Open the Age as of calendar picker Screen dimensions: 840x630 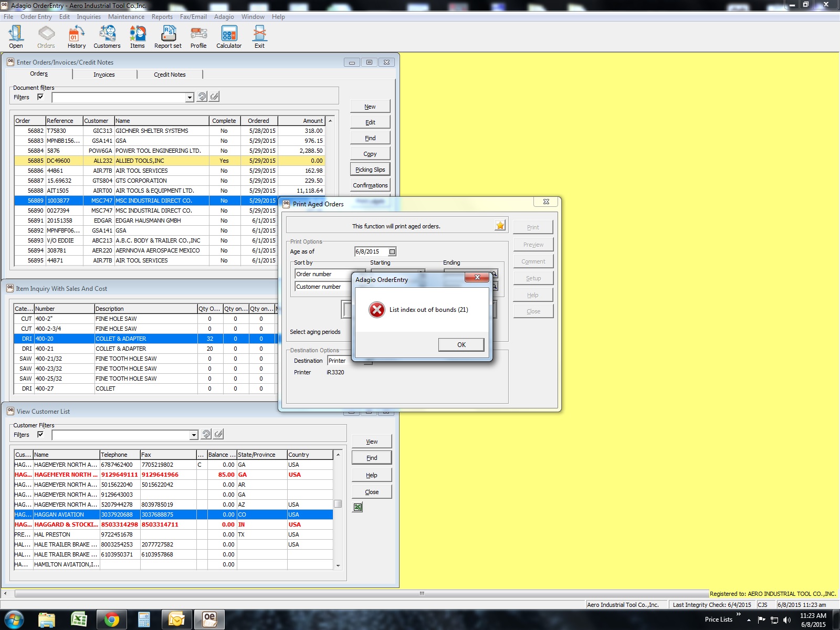click(392, 252)
